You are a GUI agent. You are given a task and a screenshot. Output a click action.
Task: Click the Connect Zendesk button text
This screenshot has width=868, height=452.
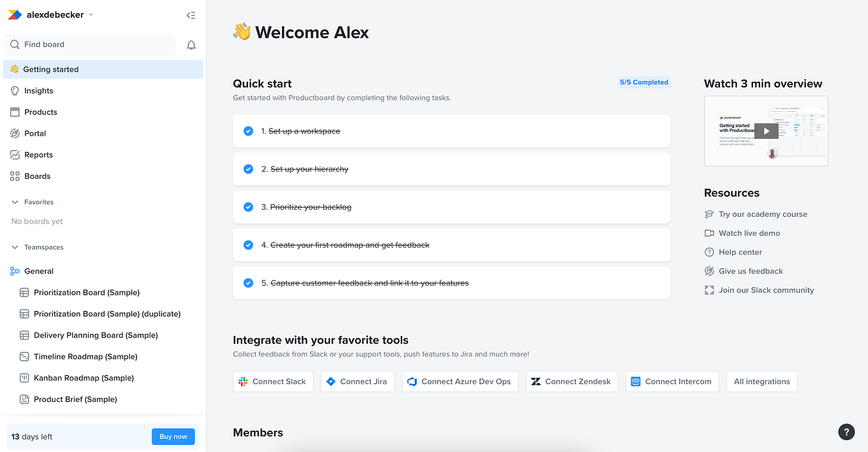tap(578, 382)
